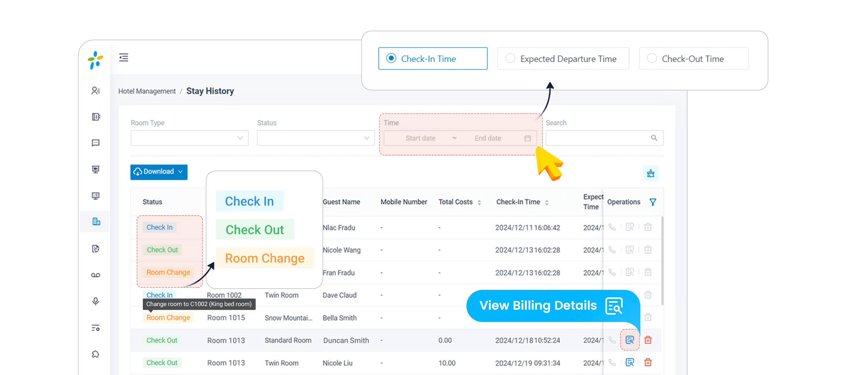Expand the Room Type dropdown
868x375 pixels.
(x=189, y=138)
